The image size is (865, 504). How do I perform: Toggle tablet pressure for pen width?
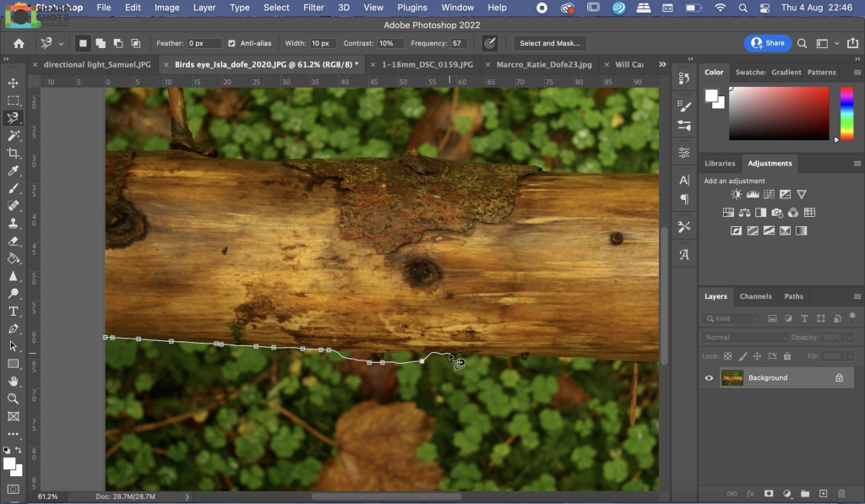point(489,43)
